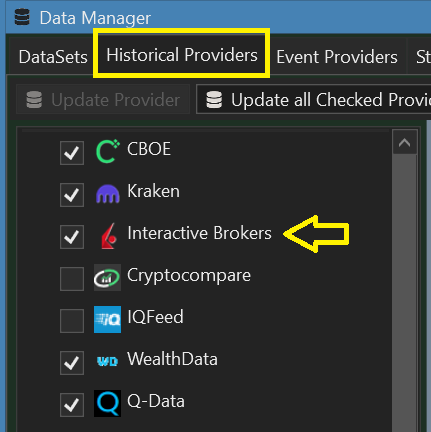
Task: Click the purple Kraken logo icon
Action: pyautogui.click(x=107, y=194)
